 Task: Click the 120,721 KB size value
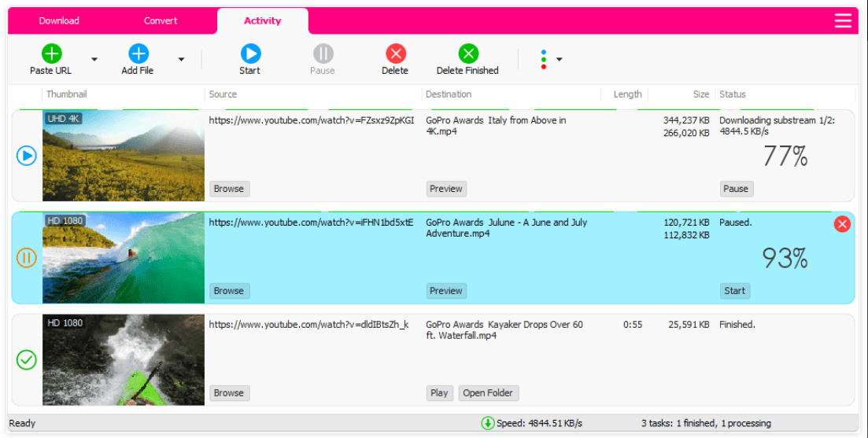686,223
